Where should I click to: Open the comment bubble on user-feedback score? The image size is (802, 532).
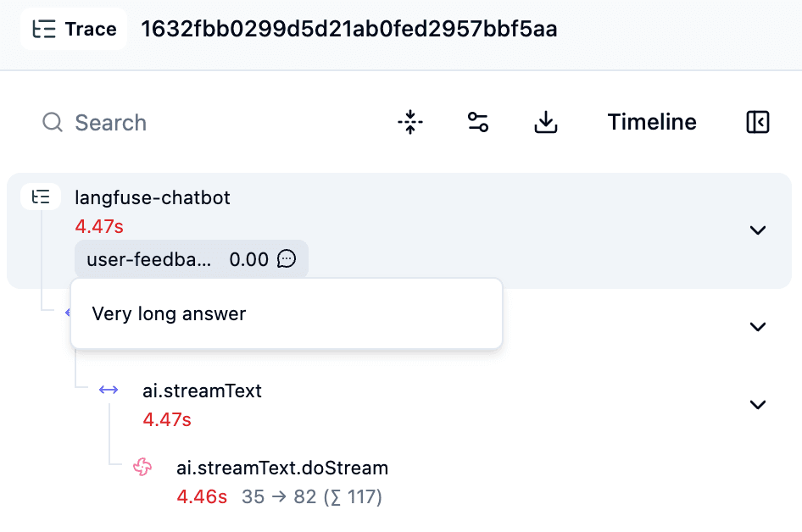288,258
